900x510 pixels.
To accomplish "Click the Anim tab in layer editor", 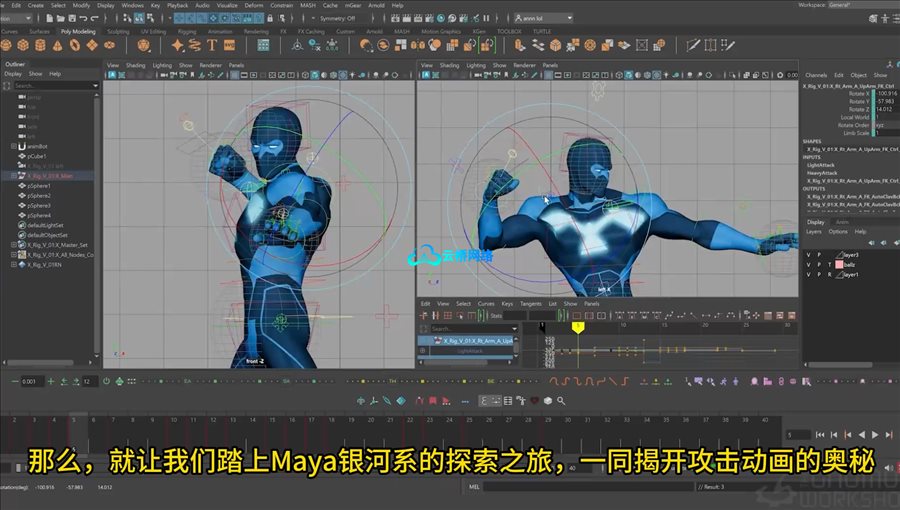I will click(x=842, y=222).
